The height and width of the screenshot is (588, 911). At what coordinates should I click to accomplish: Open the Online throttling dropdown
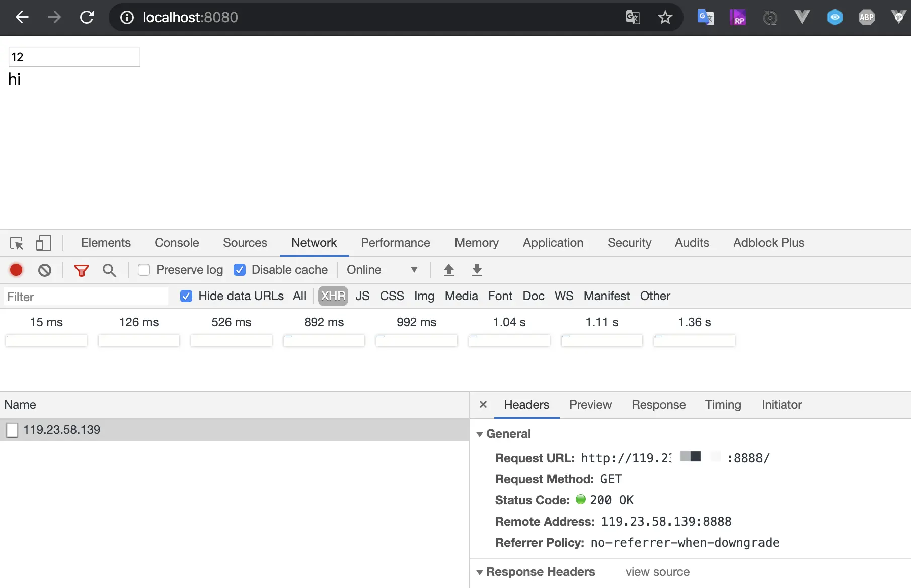(382, 270)
